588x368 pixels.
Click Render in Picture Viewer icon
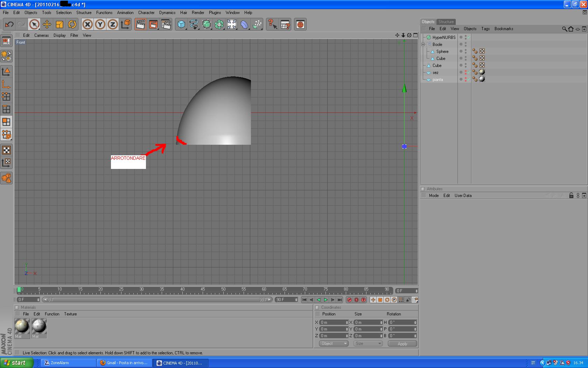pos(153,25)
